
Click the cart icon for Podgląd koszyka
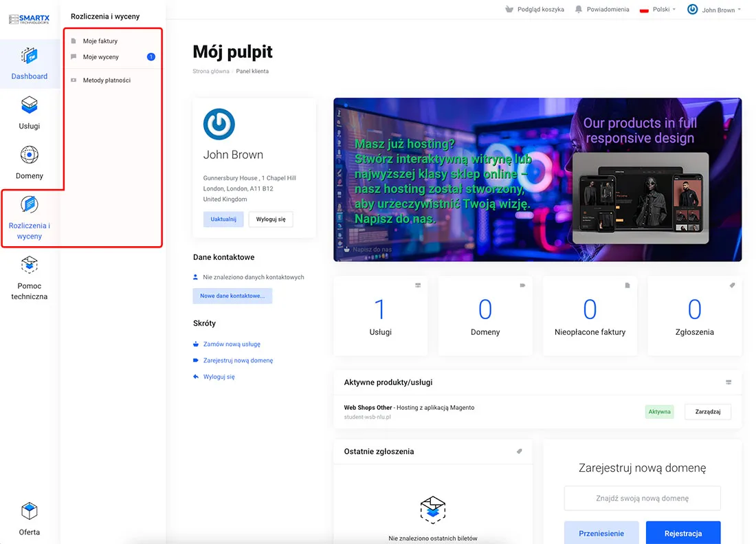[509, 9]
